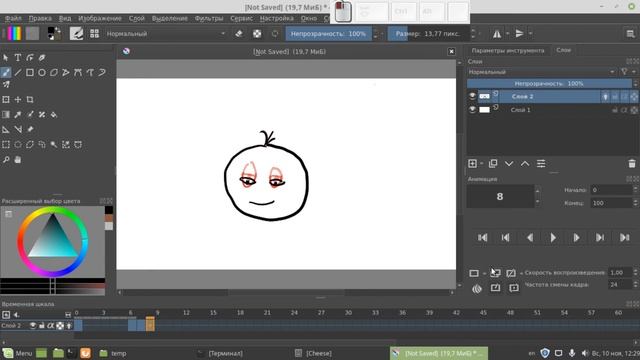Open the brush editor settings icon
This screenshot has height=360, width=640.
click(76, 33)
